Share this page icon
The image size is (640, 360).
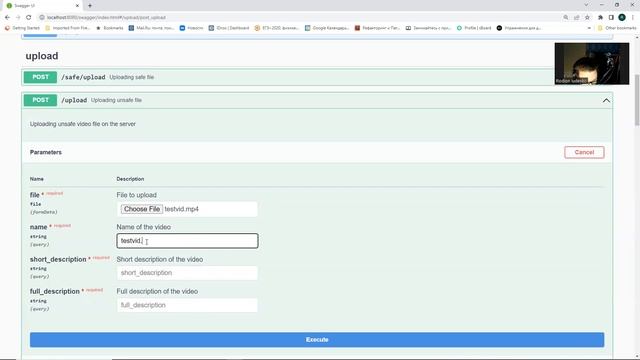576,18
